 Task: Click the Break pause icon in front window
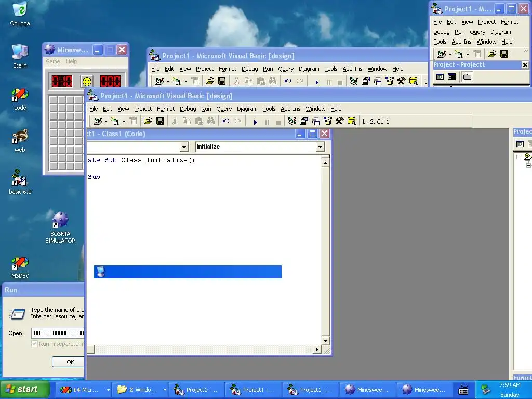(267, 122)
